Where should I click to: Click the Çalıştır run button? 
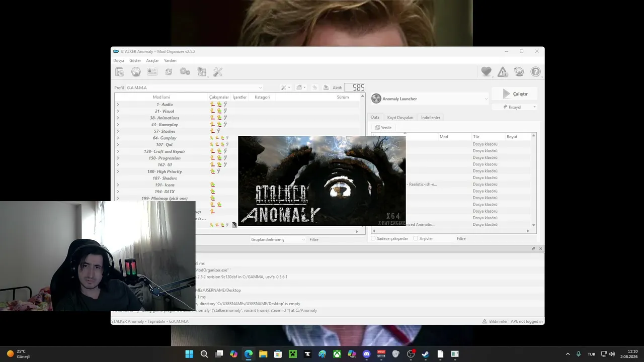tap(516, 94)
